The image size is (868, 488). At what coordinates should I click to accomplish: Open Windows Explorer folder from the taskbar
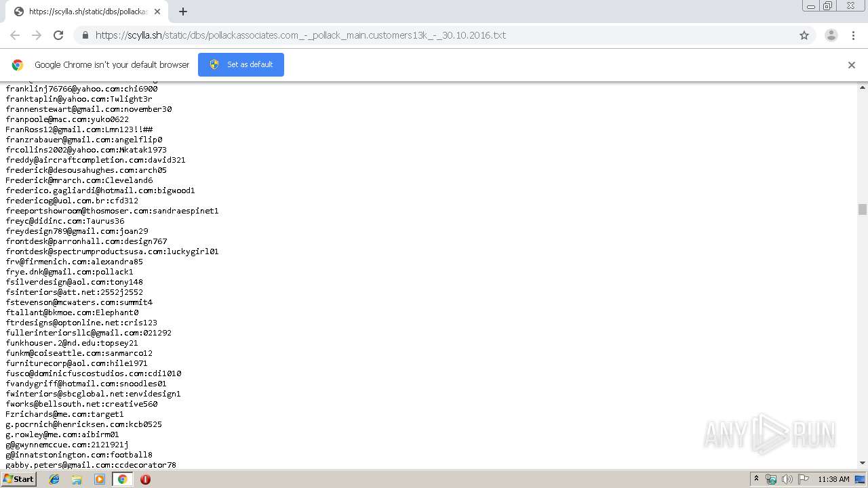[x=77, y=479]
